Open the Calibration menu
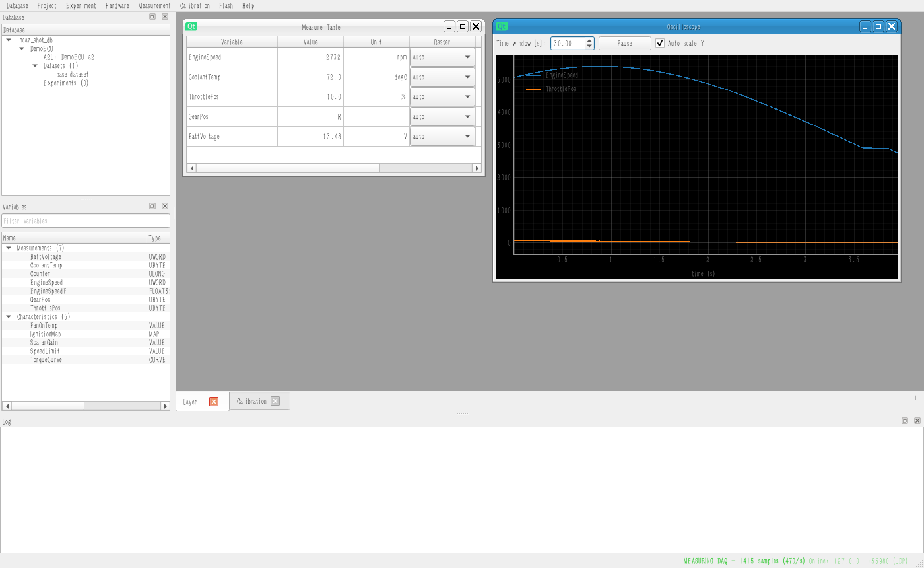 (x=195, y=5)
